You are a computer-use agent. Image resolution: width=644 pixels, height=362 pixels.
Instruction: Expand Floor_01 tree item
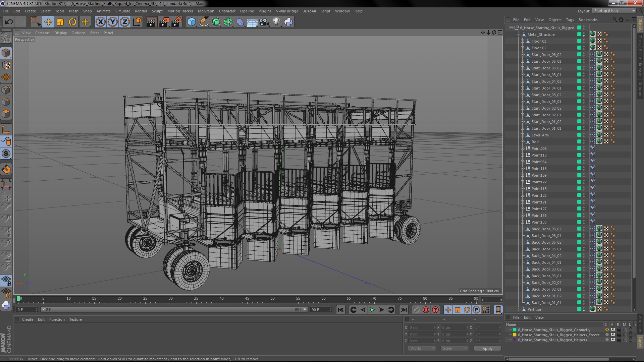point(522,41)
